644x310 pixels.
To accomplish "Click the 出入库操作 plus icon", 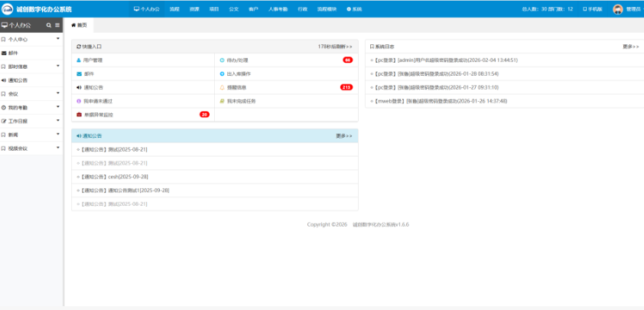I will (x=222, y=73).
